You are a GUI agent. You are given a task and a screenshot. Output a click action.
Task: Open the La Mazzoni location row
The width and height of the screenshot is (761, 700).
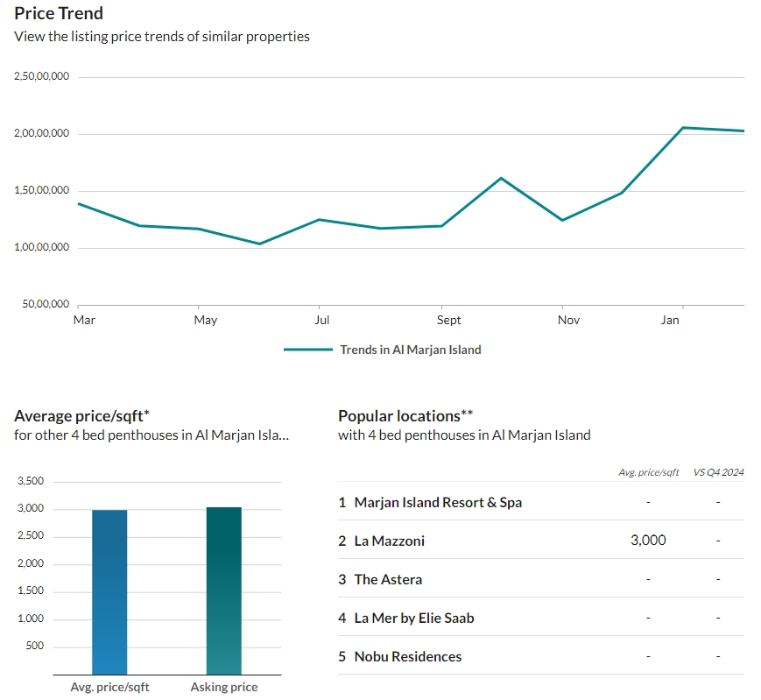540,540
